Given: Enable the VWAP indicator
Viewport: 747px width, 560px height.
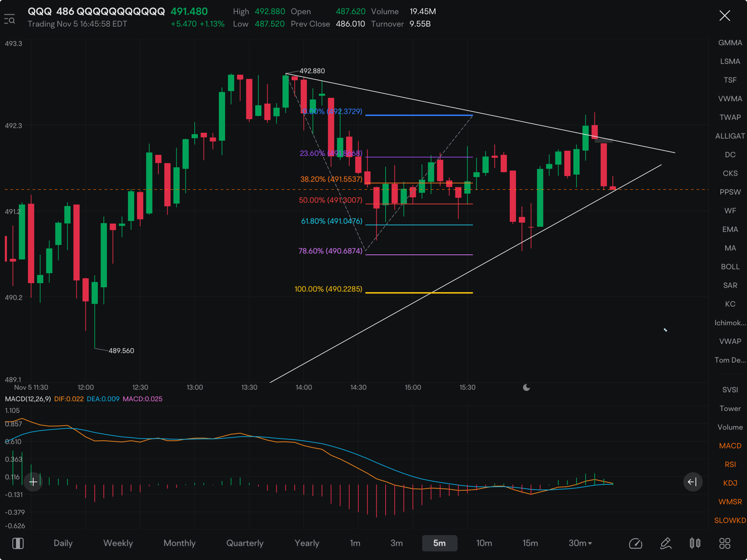Looking at the screenshot, I should click(x=730, y=341).
